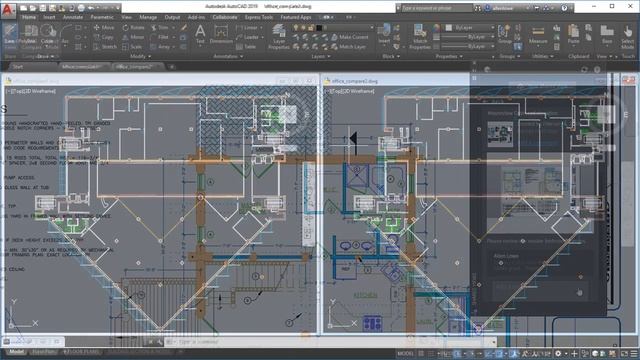Expand the Modify panel dropdown
The image size is (640, 360).
point(140,56)
